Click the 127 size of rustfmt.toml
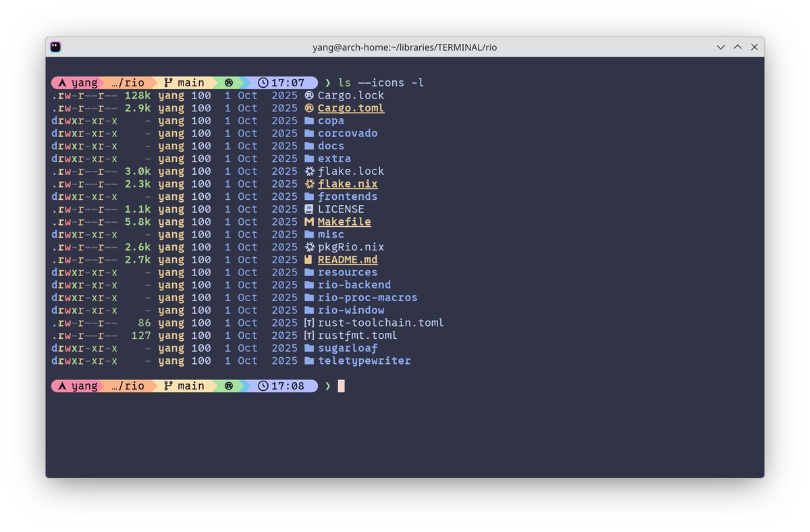 [x=141, y=336]
